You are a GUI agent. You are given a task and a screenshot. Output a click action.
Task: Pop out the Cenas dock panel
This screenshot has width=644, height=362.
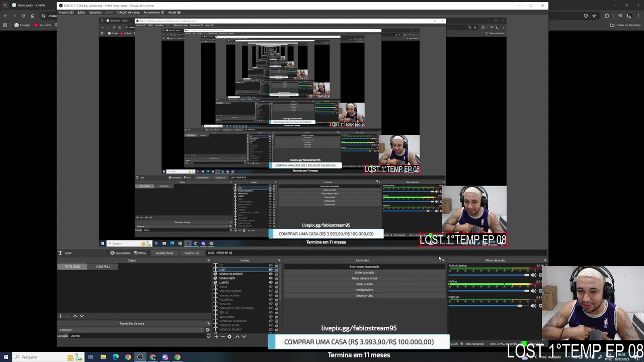[x=208, y=260]
